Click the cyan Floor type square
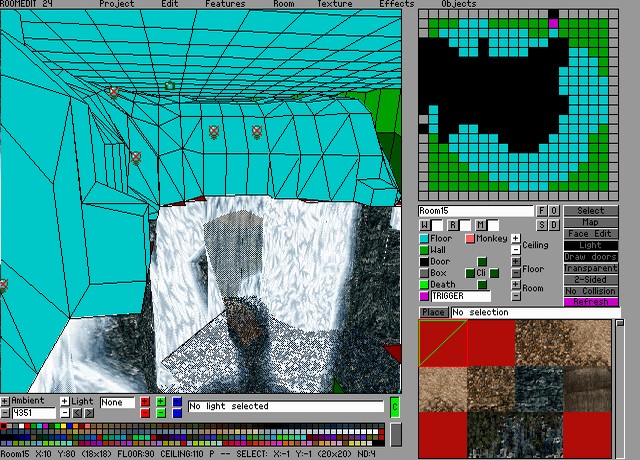This screenshot has width=640, height=460. point(425,239)
